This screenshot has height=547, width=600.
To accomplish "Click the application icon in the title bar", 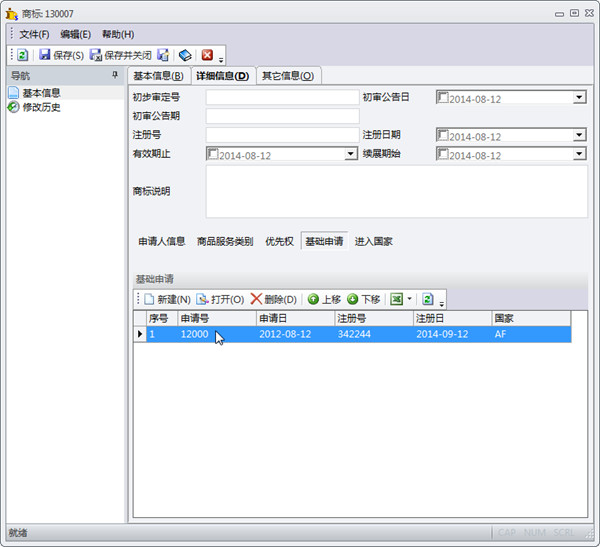I will (x=12, y=14).
